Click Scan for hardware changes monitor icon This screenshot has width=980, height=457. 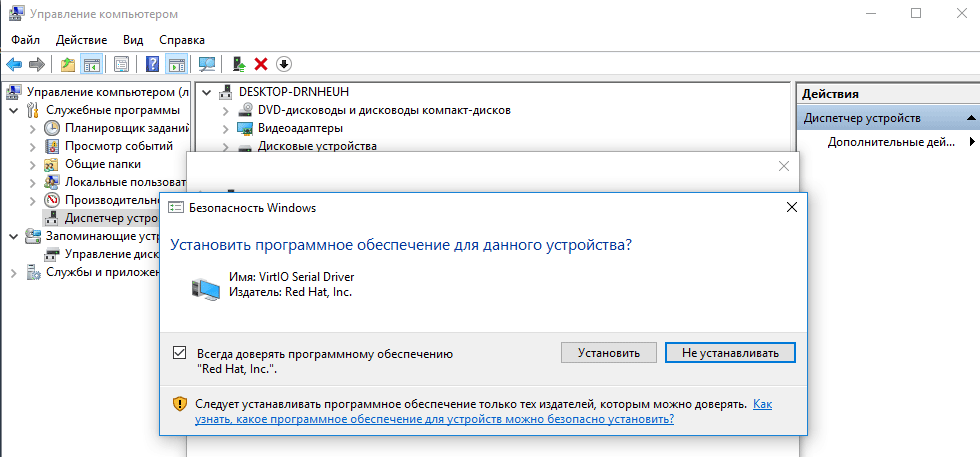[x=207, y=64]
